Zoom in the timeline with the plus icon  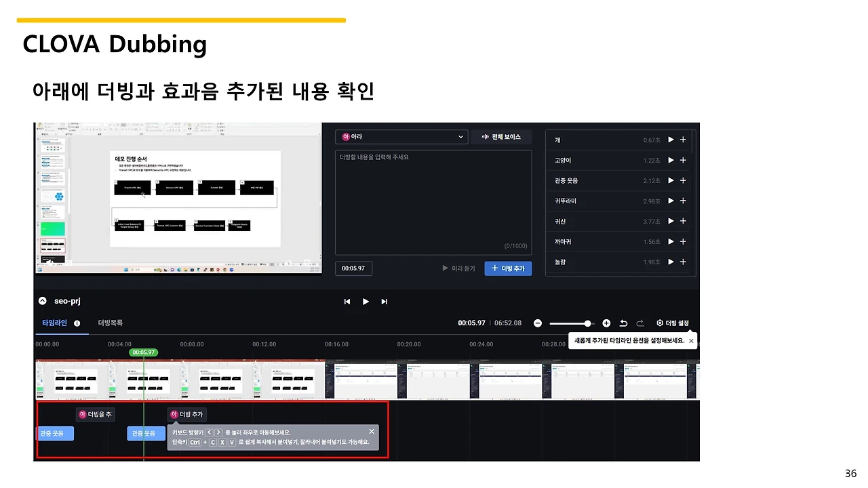click(606, 323)
